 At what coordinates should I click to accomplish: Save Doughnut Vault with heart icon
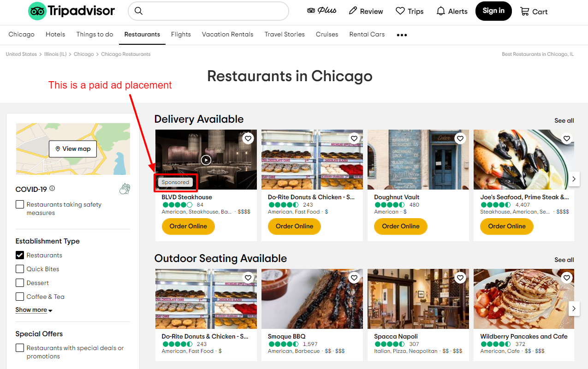pyautogui.click(x=460, y=138)
